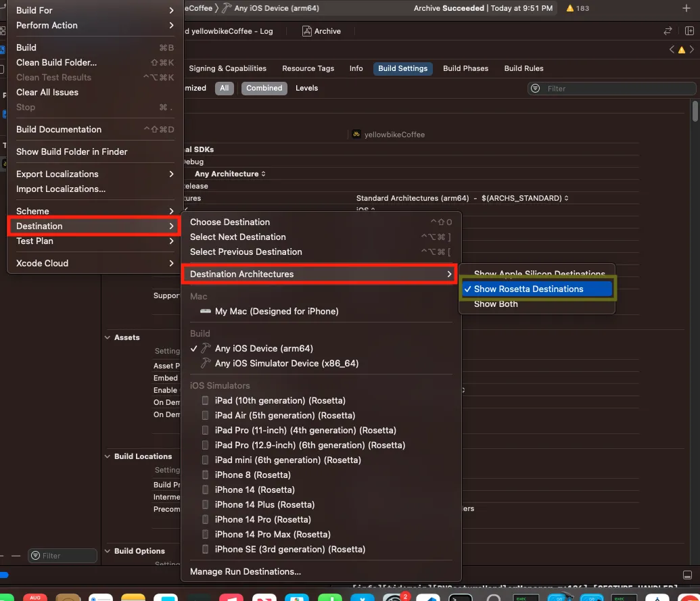Open the Build Rules tab
700x601 pixels.
click(x=523, y=68)
